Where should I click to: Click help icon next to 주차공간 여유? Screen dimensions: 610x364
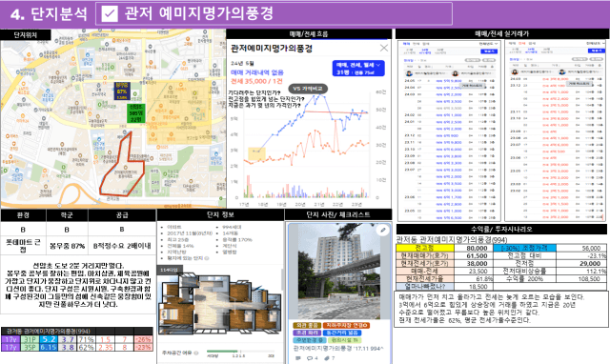coord(196,353)
